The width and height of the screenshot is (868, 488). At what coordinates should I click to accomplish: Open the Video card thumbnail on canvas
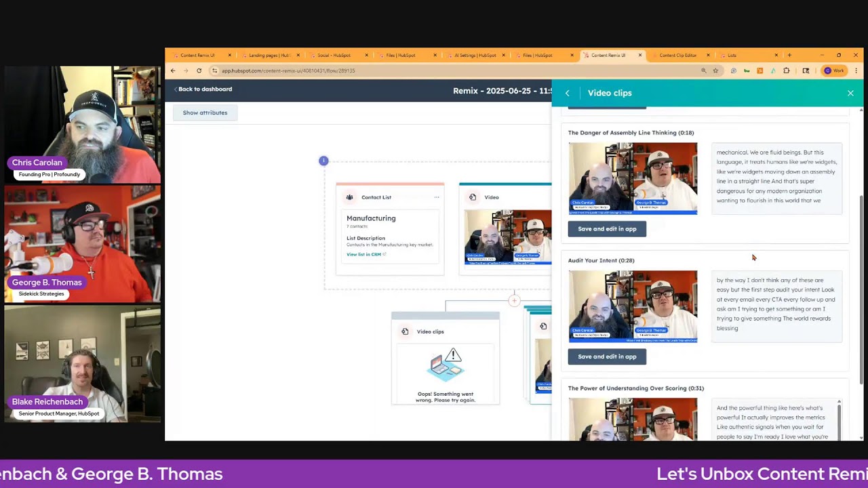click(x=508, y=237)
